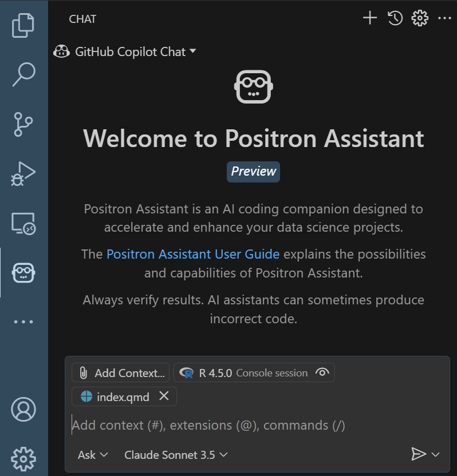
Task: Open the chat settings gear icon
Action: 419,18
